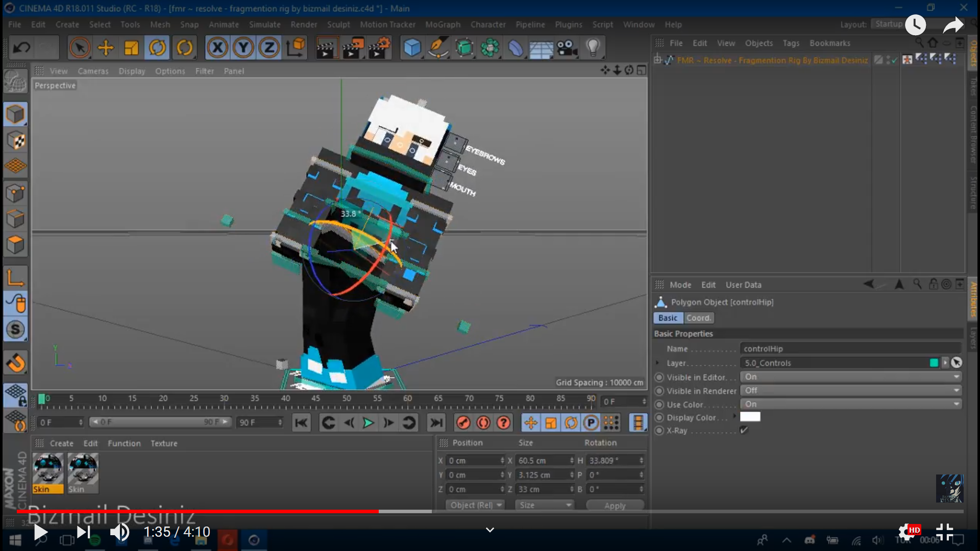Open the File menu

[x=14, y=24]
